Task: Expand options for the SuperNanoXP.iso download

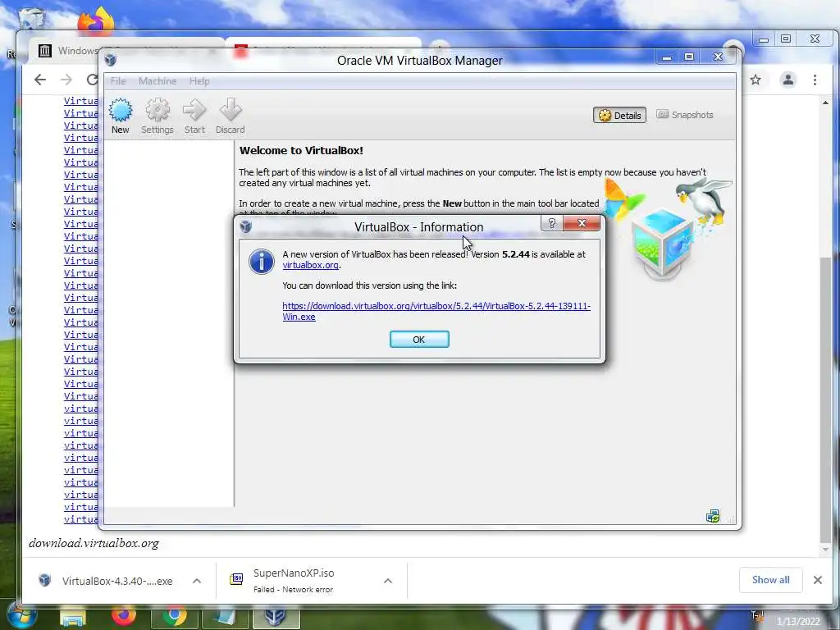Action: [x=388, y=581]
